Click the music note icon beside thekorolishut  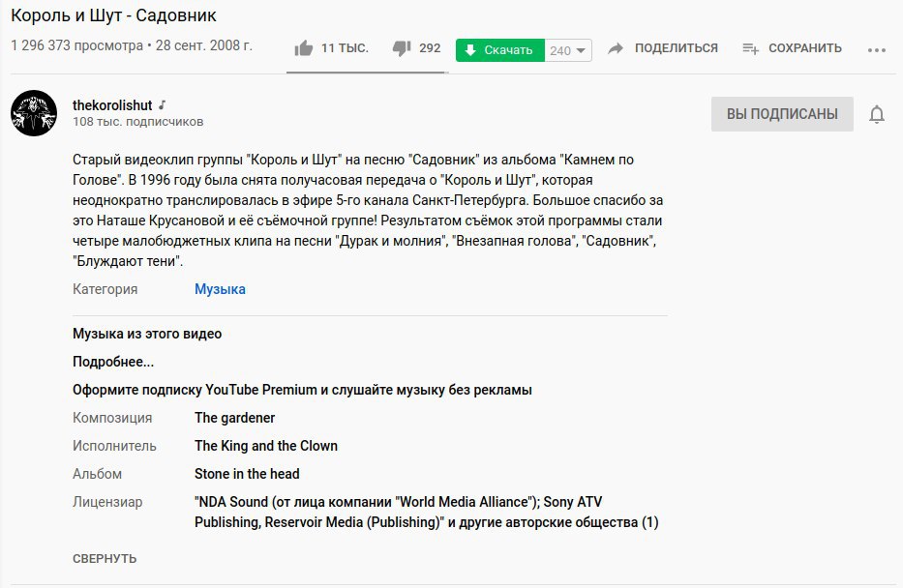coord(163,104)
